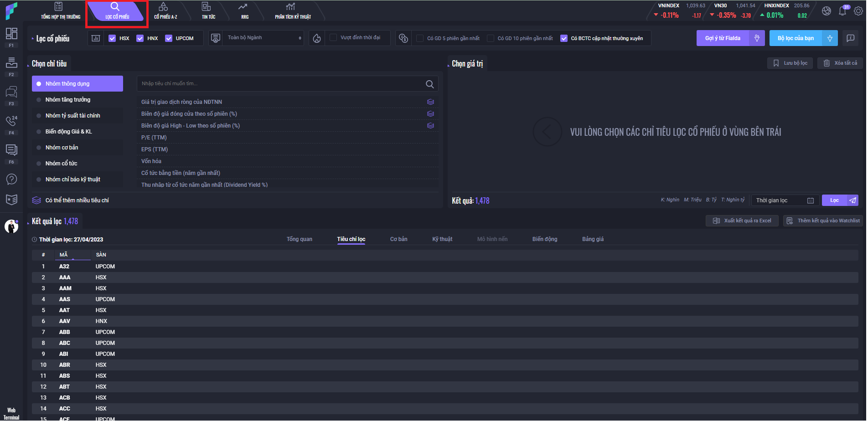Select Nhóm tăng trưởng radio option

[x=67, y=100]
